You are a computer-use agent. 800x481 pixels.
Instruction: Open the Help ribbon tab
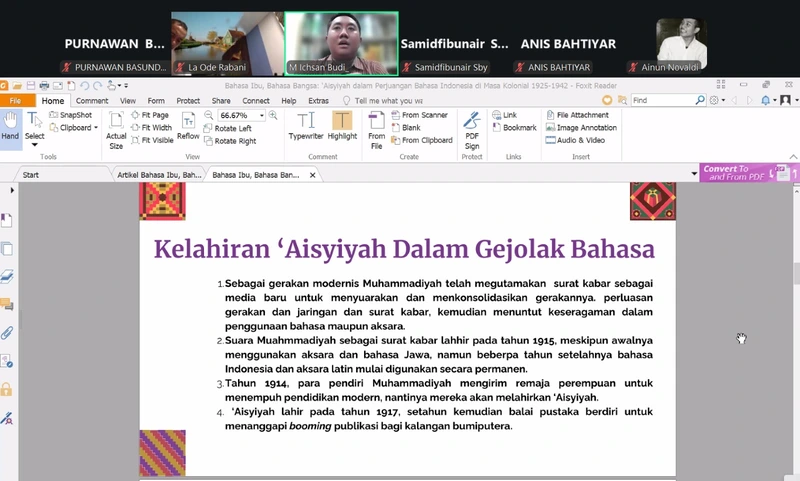(x=289, y=100)
